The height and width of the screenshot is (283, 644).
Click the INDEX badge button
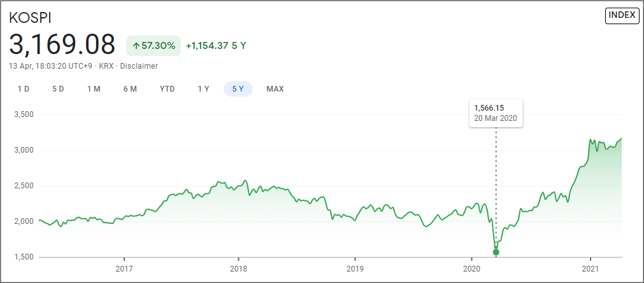click(x=622, y=15)
